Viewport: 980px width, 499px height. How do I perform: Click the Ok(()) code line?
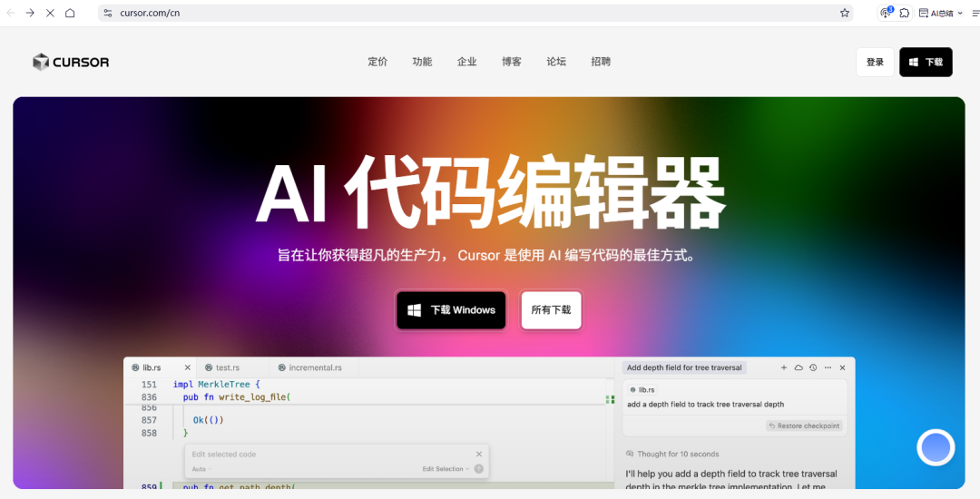click(x=208, y=420)
